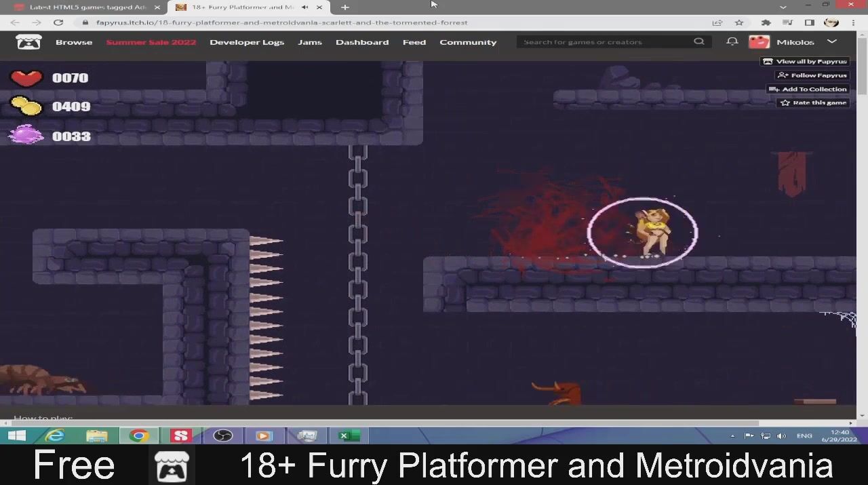Viewport: 868px width, 485px height.
Task: Expand the Mikolos account dropdown arrow
Action: (832, 42)
